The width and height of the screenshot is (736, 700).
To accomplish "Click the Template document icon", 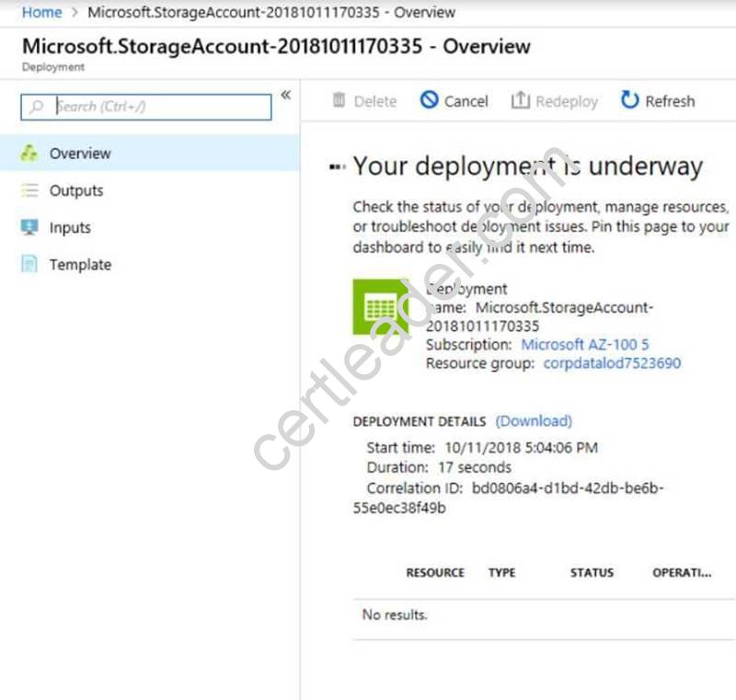I will coord(29,264).
